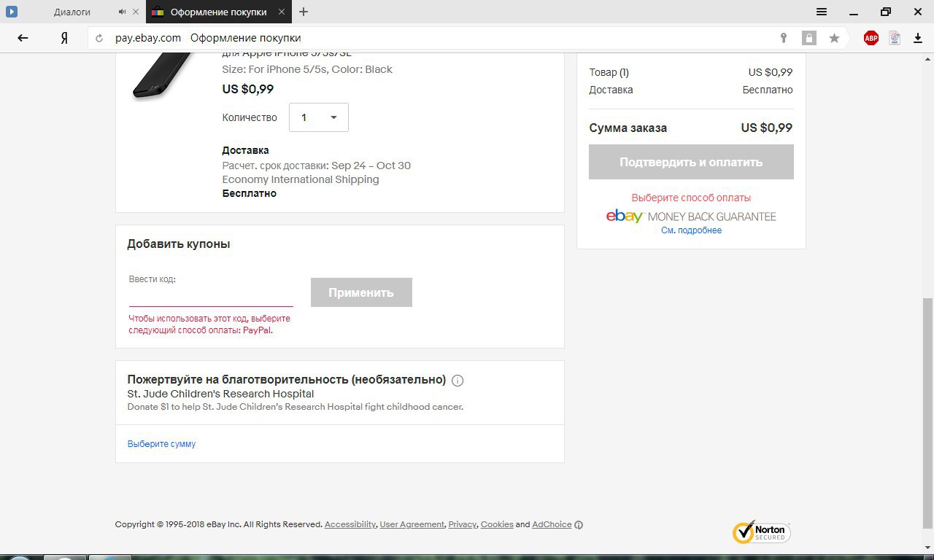
Task: Open the extension icon beside ABP
Action: (x=895, y=38)
